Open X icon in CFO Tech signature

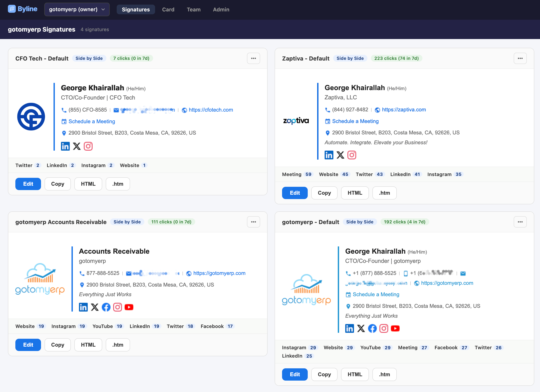(x=77, y=146)
